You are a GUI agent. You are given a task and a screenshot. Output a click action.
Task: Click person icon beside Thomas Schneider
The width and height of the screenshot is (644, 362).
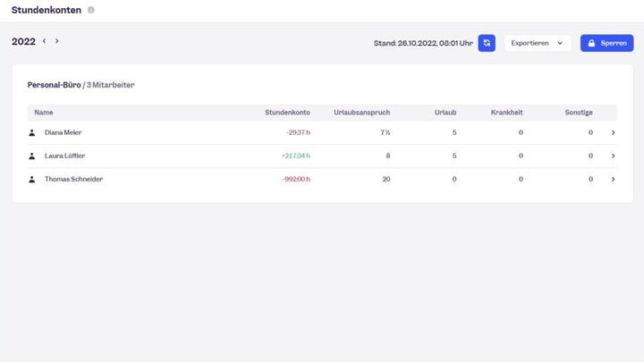[32, 179]
